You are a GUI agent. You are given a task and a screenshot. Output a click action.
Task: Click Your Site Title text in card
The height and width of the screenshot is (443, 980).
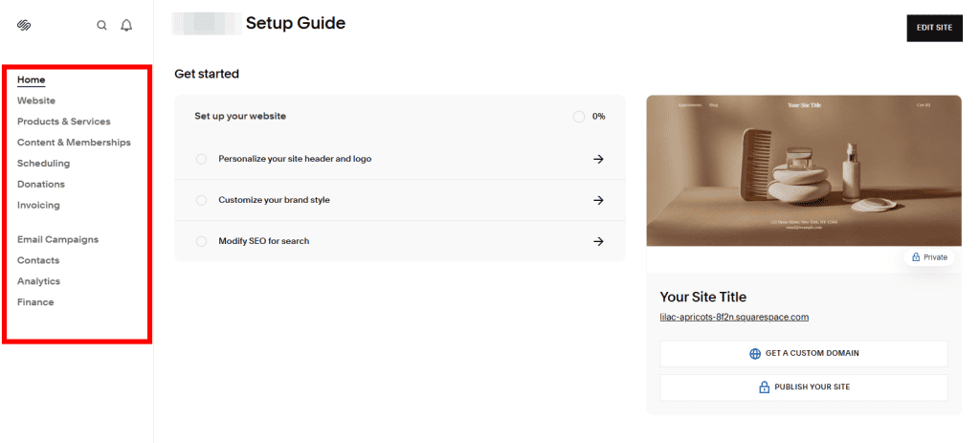[x=703, y=297]
